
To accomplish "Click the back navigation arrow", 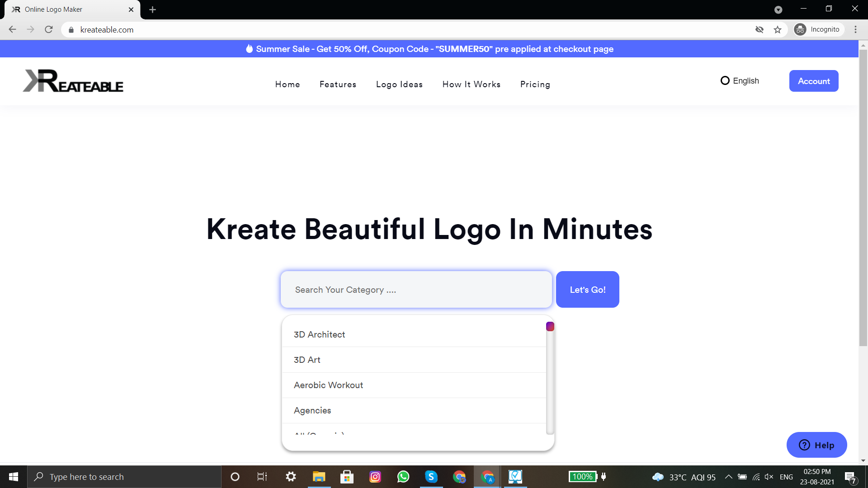I will (x=12, y=30).
